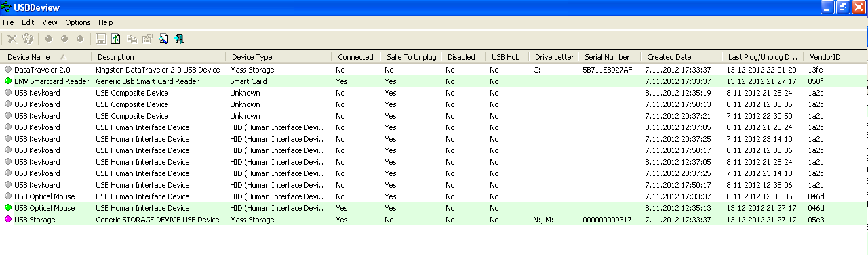Sort by the Device Name column header
This screenshot has width=868, height=269.
[x=45, y=57]
